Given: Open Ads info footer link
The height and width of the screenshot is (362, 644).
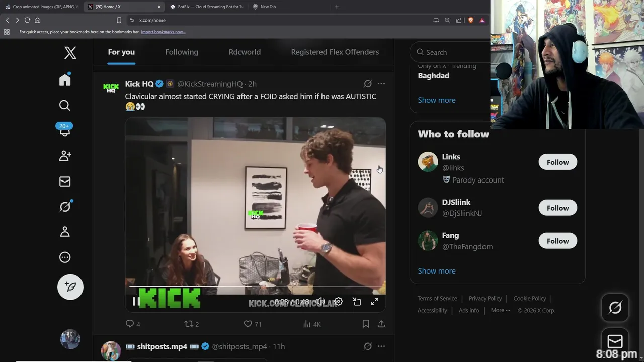Looking at the screenshot, I should coord(469,310).
